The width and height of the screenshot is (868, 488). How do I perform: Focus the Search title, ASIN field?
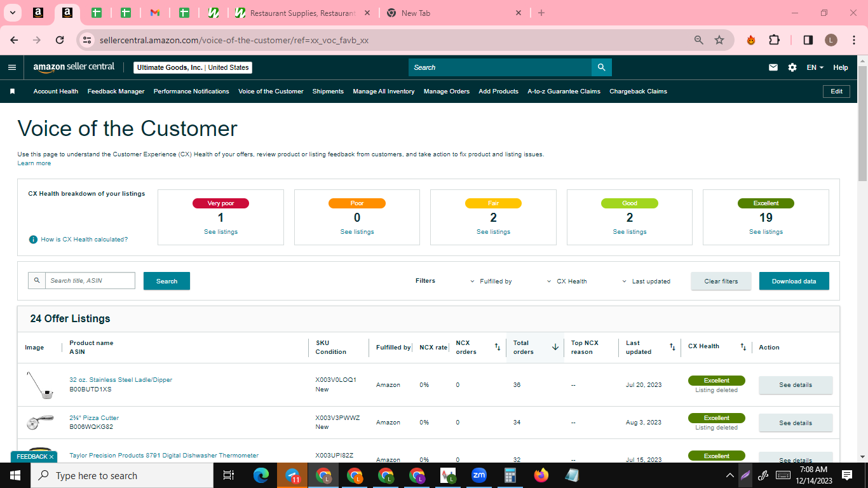(x=90, y=281)
